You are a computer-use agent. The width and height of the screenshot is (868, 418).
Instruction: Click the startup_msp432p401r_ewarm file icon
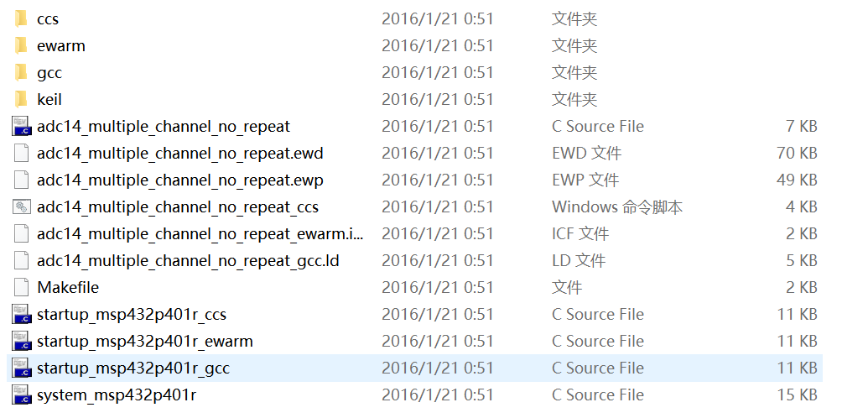click(21, 341)
